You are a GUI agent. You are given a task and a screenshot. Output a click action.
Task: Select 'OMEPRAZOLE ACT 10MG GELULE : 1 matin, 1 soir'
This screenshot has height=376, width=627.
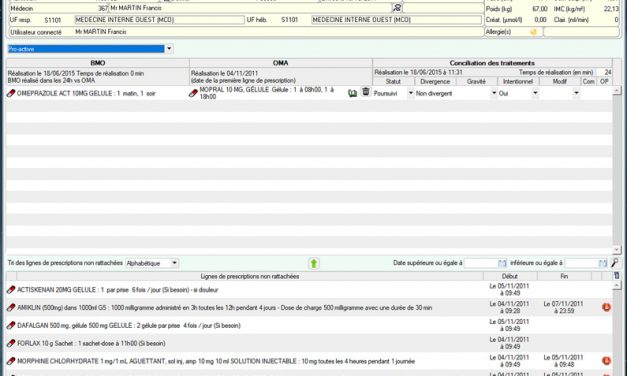point(86,94)
